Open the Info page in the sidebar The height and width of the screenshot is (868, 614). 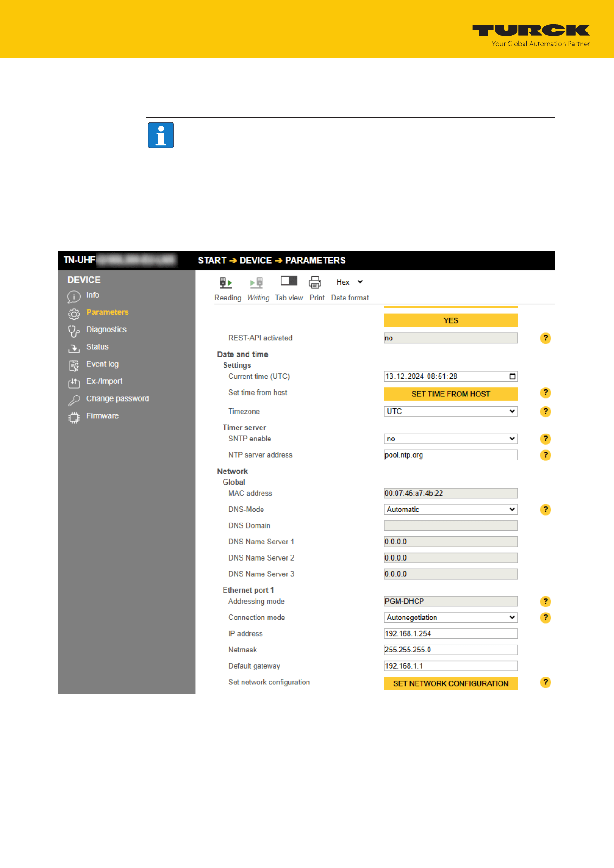click(93, 295)
